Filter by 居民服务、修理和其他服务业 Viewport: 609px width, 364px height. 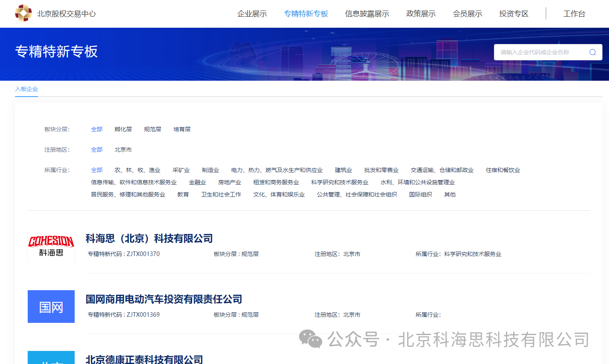point(128,194)
